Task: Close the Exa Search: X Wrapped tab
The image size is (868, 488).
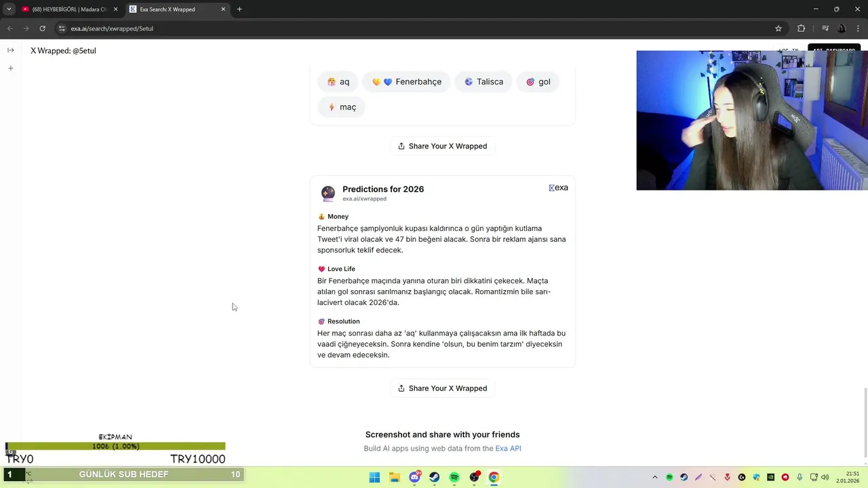Action: coord(223,9)
